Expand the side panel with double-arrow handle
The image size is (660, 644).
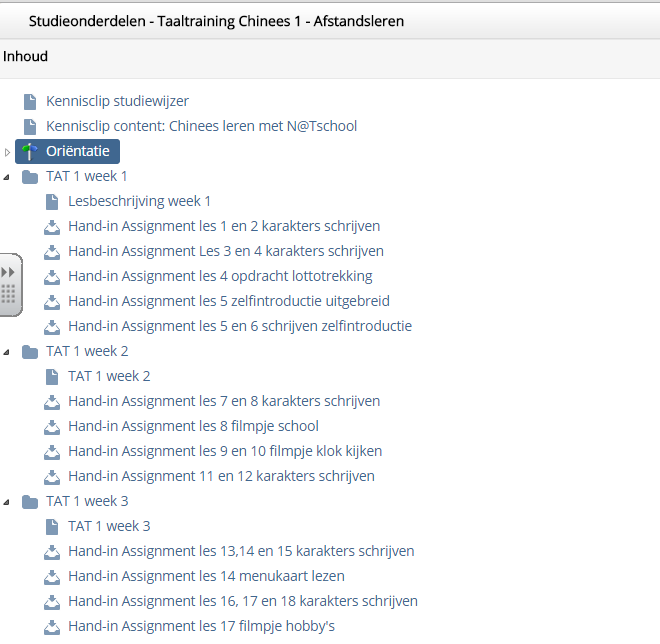[x=8, y=272]
